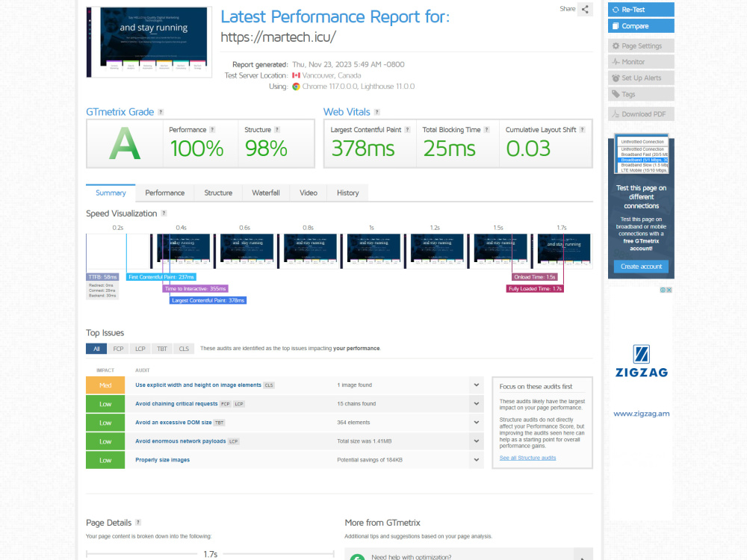Filter top issues by CLS
Screen dimensions: 747x560
(184, 349)
